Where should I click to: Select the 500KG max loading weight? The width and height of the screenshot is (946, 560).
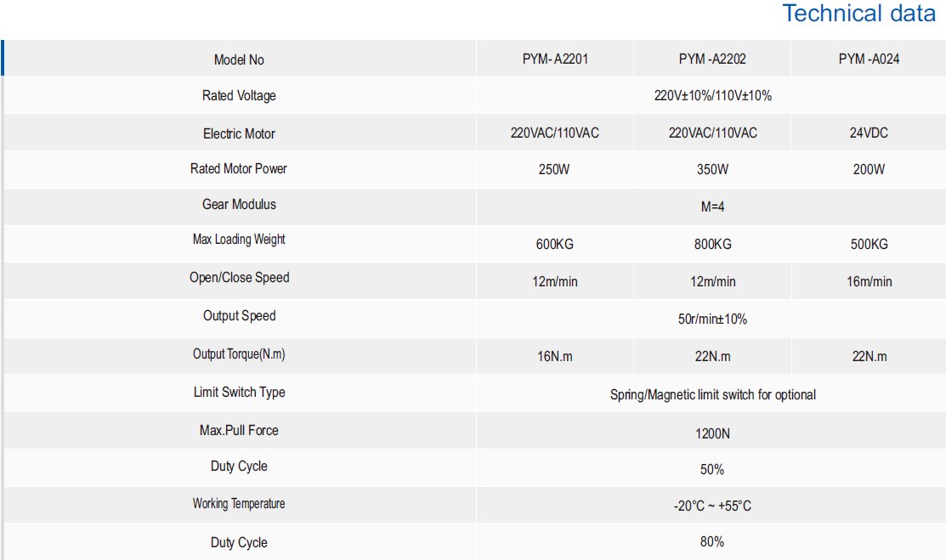pos(869,244)
